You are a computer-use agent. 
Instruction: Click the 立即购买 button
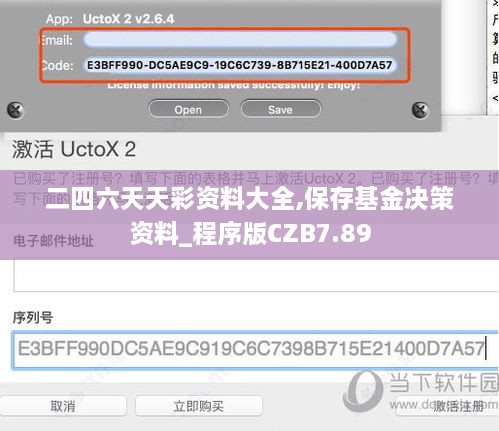[x=199, y=406]
